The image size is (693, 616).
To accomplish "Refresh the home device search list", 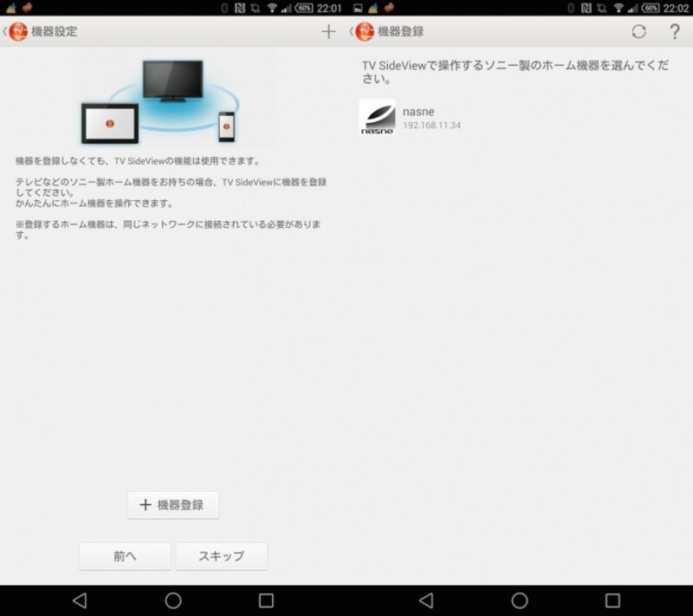I will [x=641, y=31].
